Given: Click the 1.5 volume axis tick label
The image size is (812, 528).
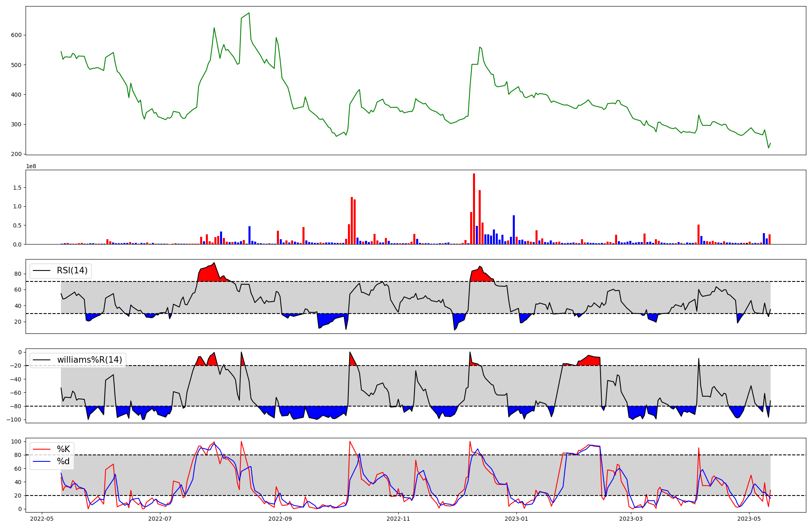Looking at the screenshot, I should tap(17, 188).
